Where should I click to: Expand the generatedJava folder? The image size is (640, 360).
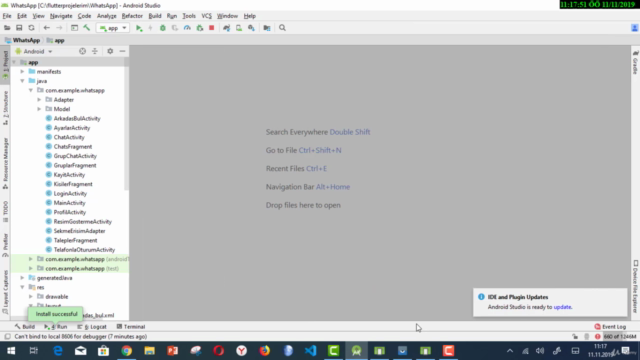[x=22, y=278]
